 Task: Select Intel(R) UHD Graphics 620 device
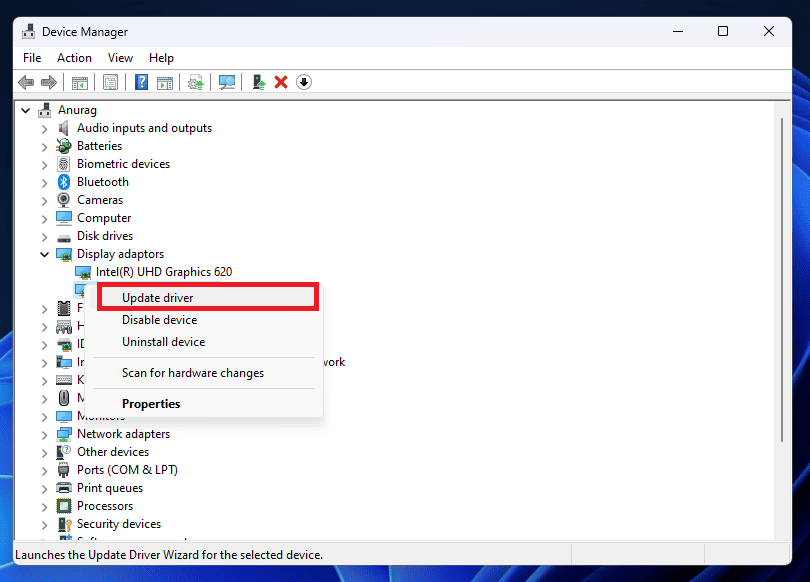164,272
